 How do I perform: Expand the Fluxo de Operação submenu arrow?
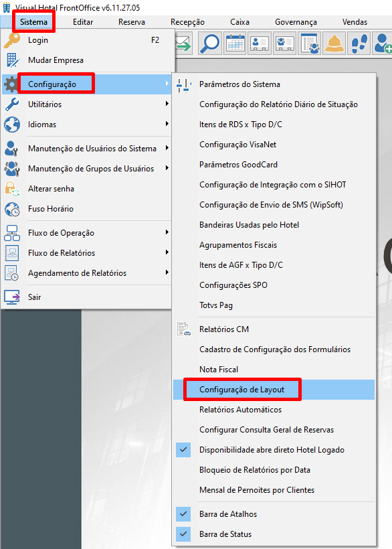[167, 232]
